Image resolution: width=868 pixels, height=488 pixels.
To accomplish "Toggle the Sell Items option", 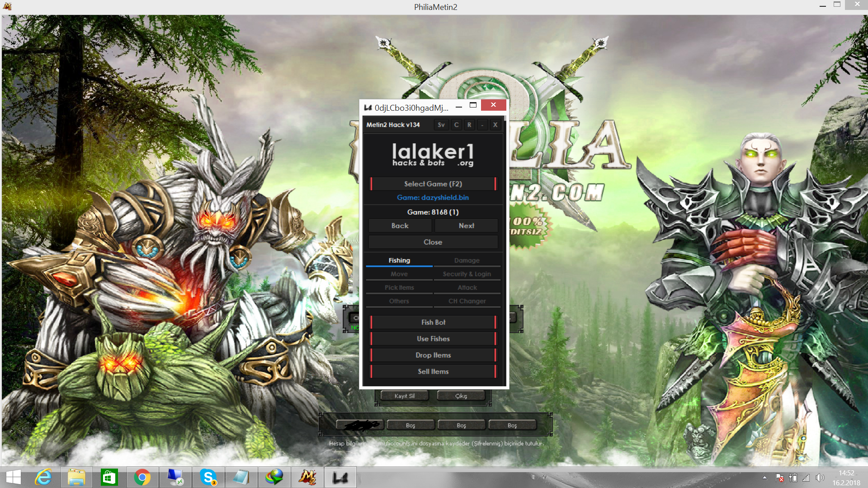I will (x=433, y=371).
